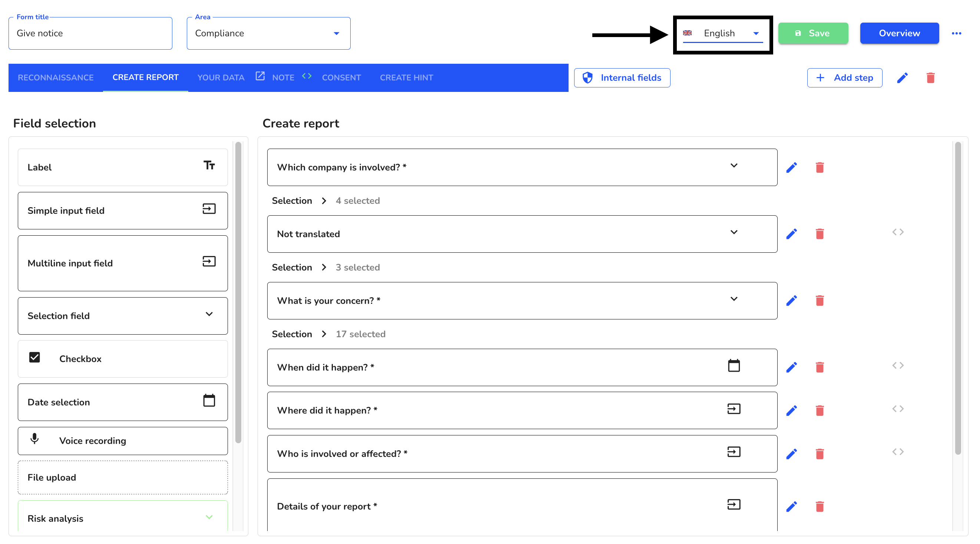Click the calendar icon in 'When did it happen?'
This screenshot has width=980, height=544.
(x=734, y=366)
